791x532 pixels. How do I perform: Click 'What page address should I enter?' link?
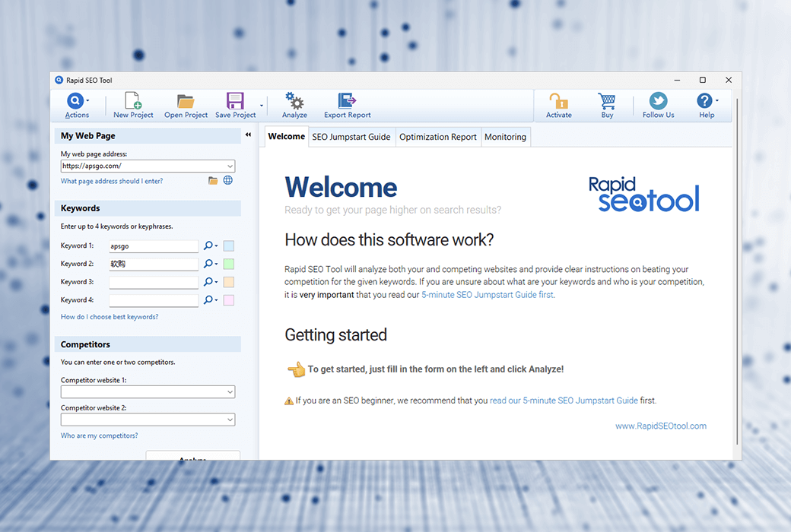112,181
